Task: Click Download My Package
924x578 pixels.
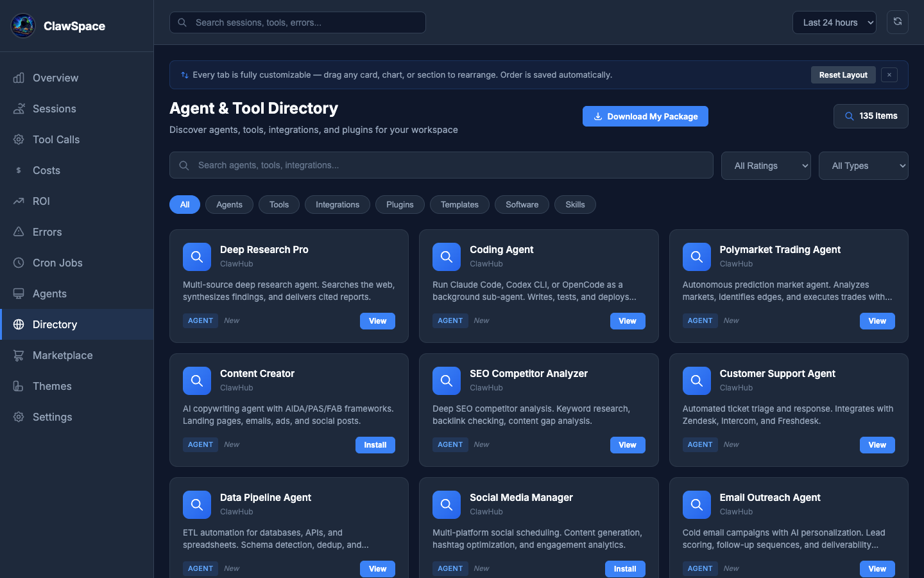Action: (x=646, y=116)
